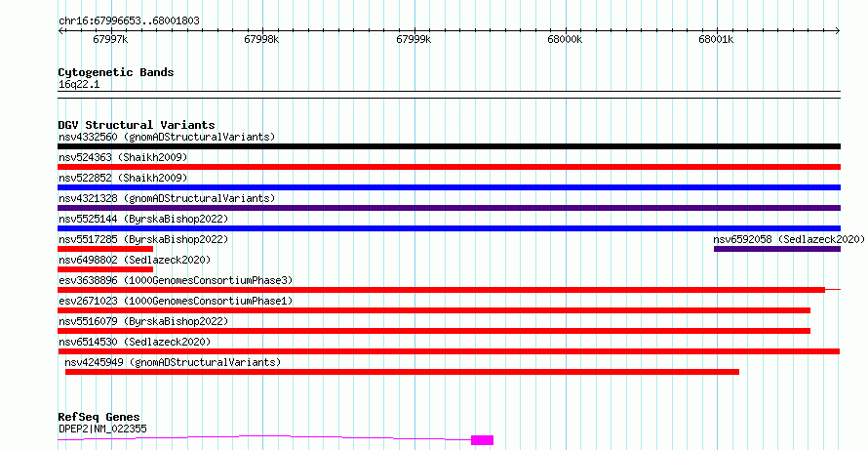
Task: Click the 68001k ruler position
Action: 716,39
